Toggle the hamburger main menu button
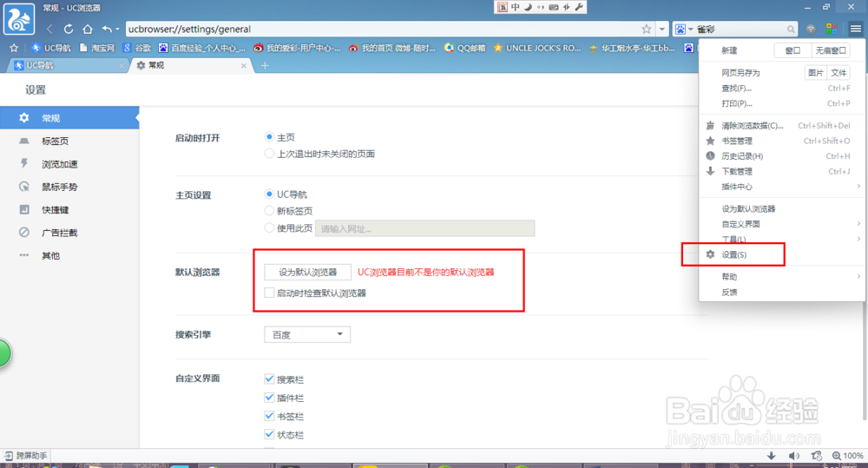 [855, 29]
